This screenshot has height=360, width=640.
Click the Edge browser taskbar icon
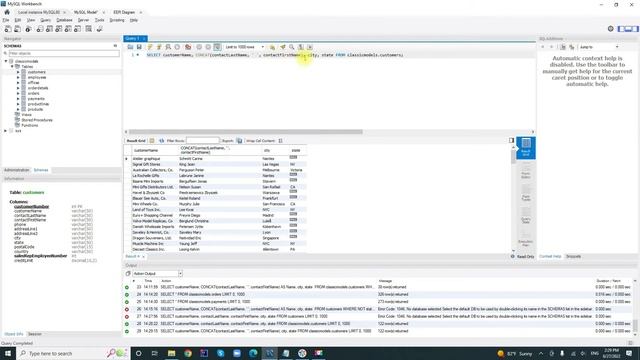[x=253, y=353]
